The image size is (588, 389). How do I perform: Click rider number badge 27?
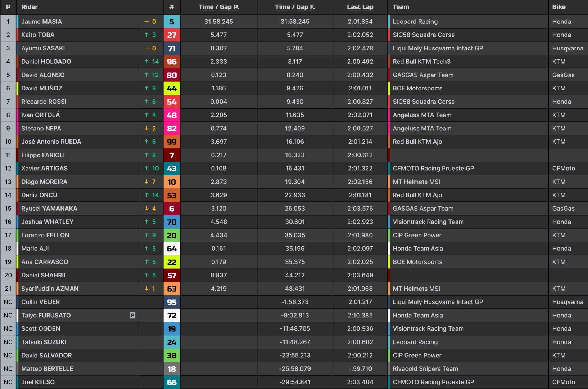pyautogui.click(x=172, y=35)
